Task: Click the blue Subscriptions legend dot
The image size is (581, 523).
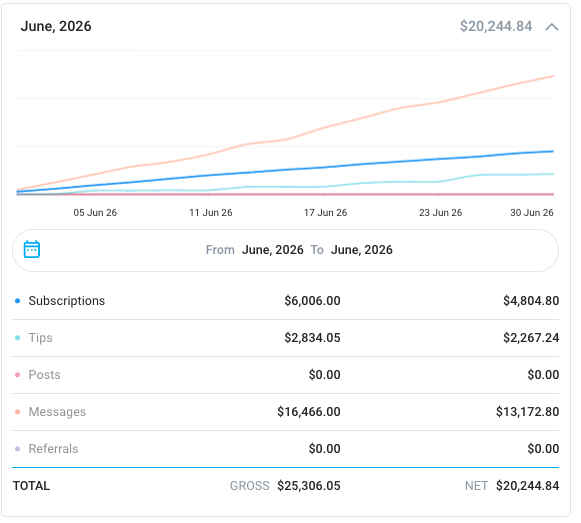Action: (x=17, y=301)
